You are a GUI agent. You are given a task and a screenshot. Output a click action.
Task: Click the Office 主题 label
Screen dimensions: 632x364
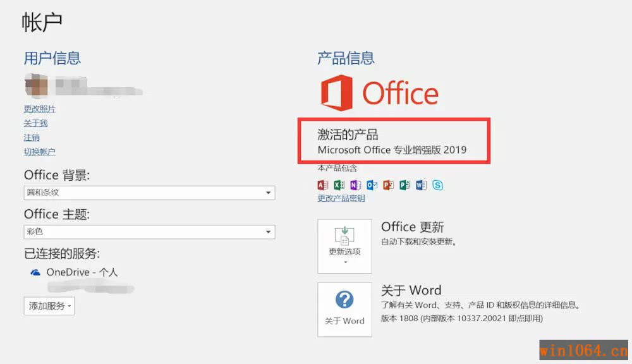point(57,214)
